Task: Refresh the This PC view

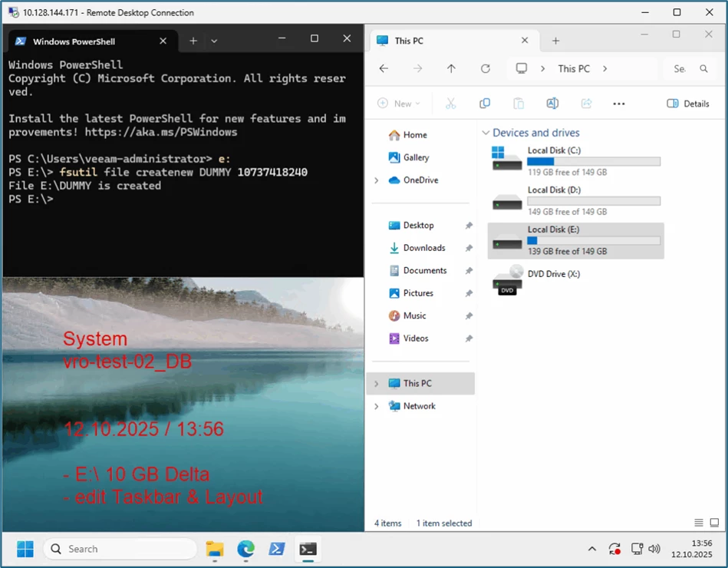Action: click(x=485, y=69)
